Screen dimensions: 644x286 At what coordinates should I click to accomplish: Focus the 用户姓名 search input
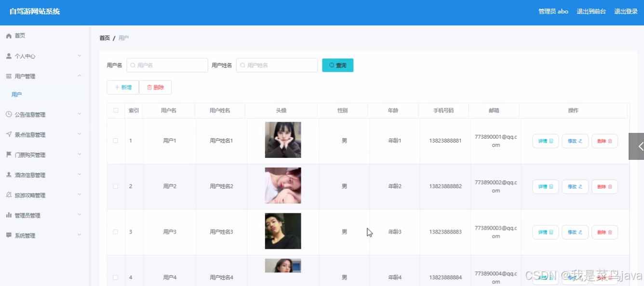pos(277,65)
